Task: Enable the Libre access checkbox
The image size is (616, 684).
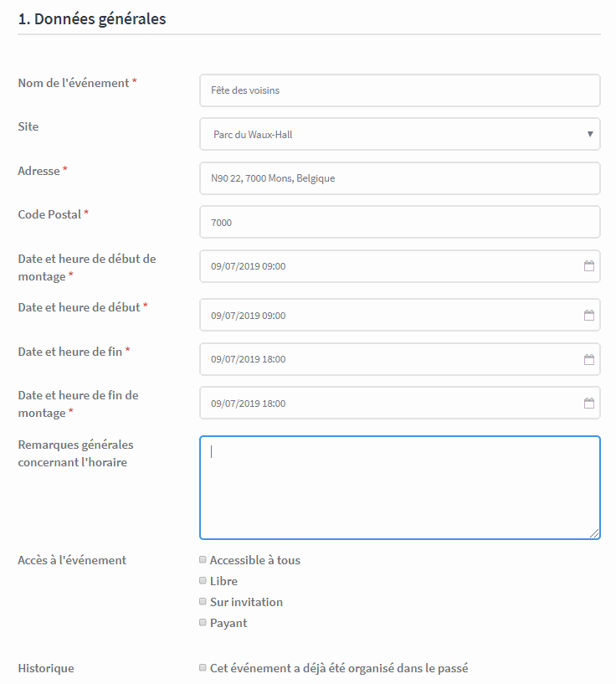Action: tap(203, 581)
